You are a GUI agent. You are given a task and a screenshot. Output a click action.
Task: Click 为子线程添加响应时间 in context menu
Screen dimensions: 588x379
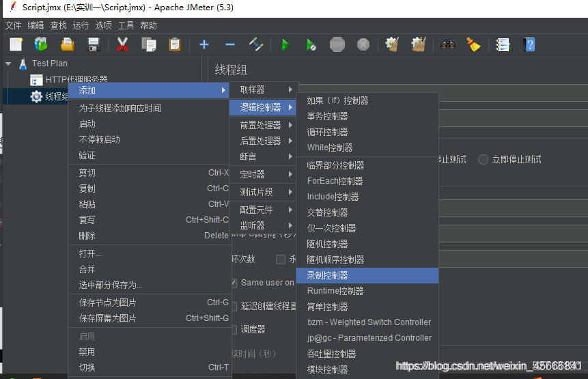point(148,109)
